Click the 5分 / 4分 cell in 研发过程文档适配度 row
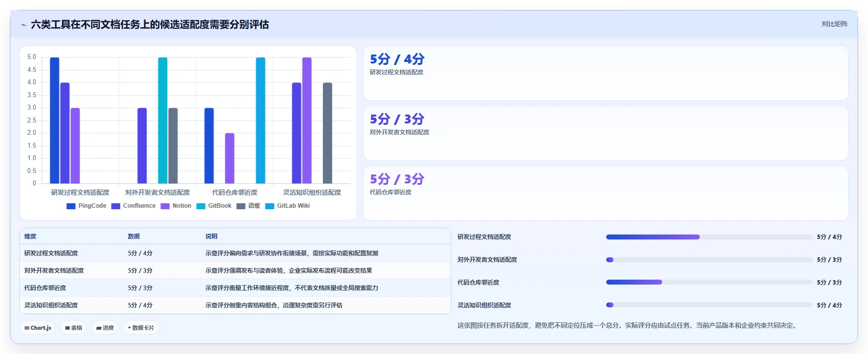The image size is (868, 354). point(140,253)
